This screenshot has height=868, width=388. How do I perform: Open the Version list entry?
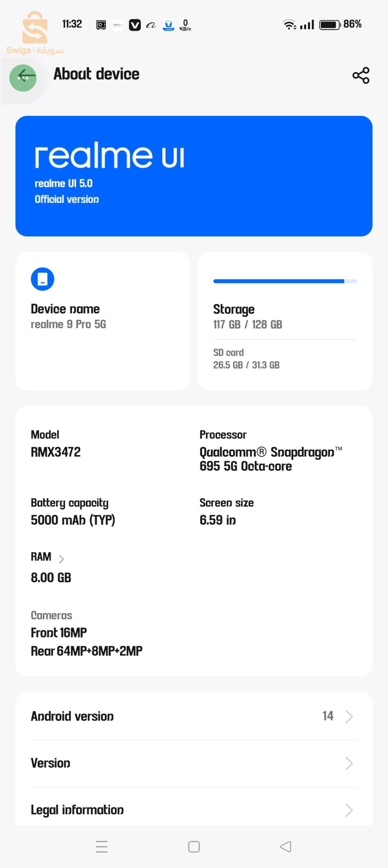[50, 763]
